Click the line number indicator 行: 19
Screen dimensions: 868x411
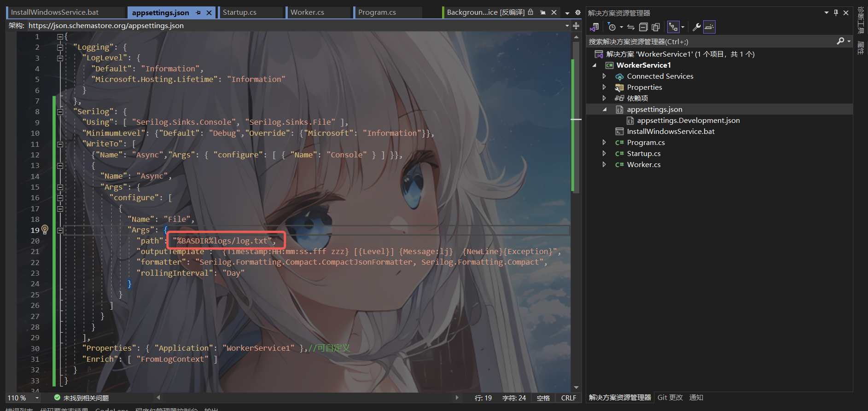pos(483,398)
